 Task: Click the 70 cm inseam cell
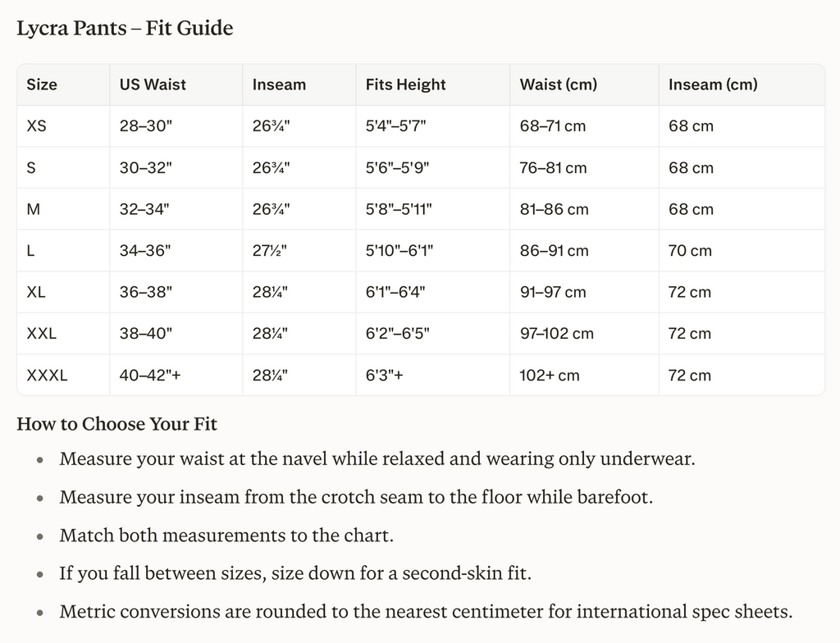click(690, 251)
